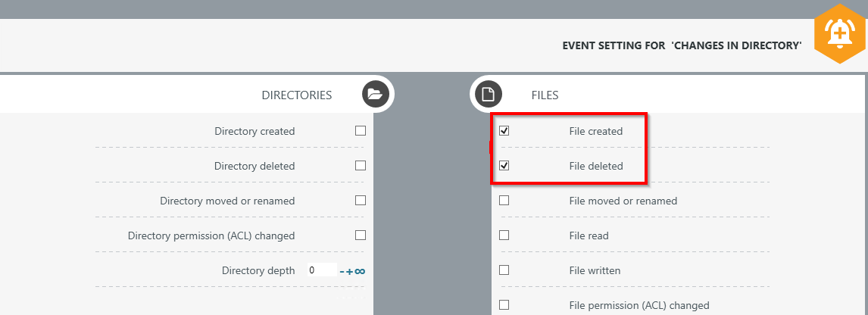868x315 pixels.
Task: Click the DIRECTORIES section heading
Action: [297, 95]
